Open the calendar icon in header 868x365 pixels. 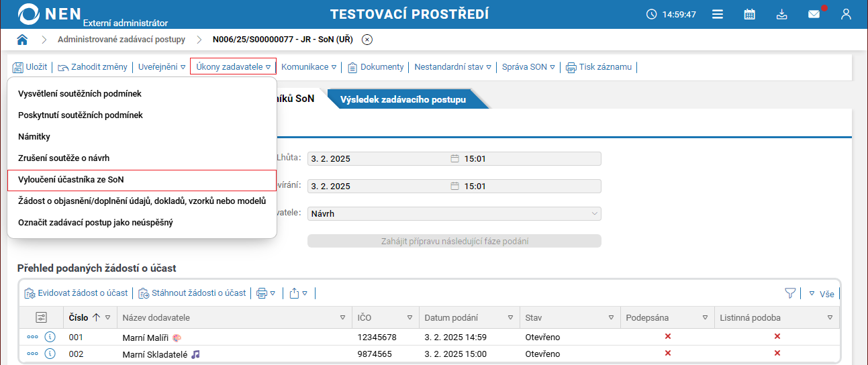tap(750, 14)
